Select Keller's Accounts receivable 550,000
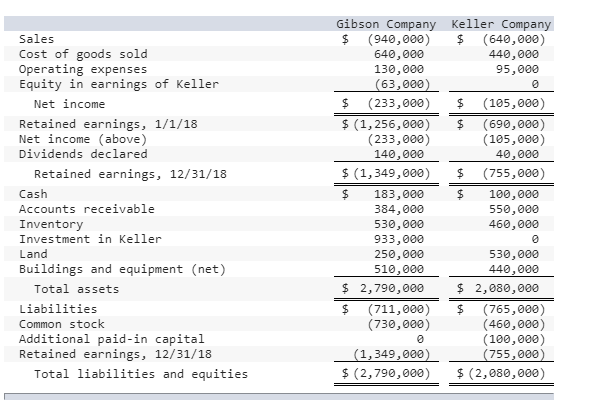 514,209
